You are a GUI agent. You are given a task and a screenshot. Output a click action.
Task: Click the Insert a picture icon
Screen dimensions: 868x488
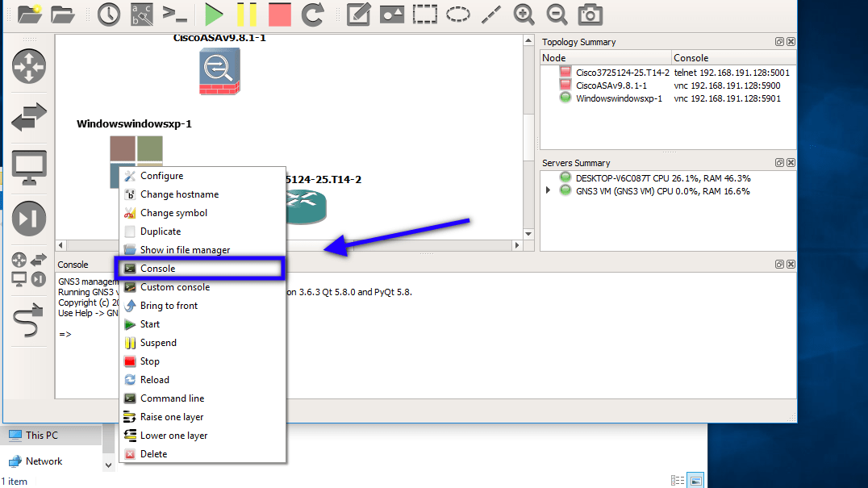tap(391, 15)
